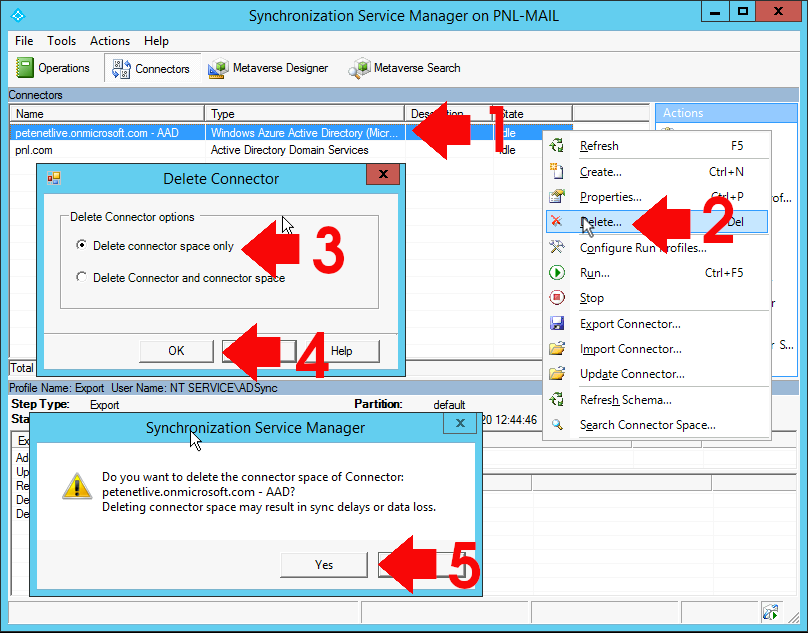This screenshot has width=808, height=633.
Task: Select the pnl.com connector row
Action: [x=291, y=150]
